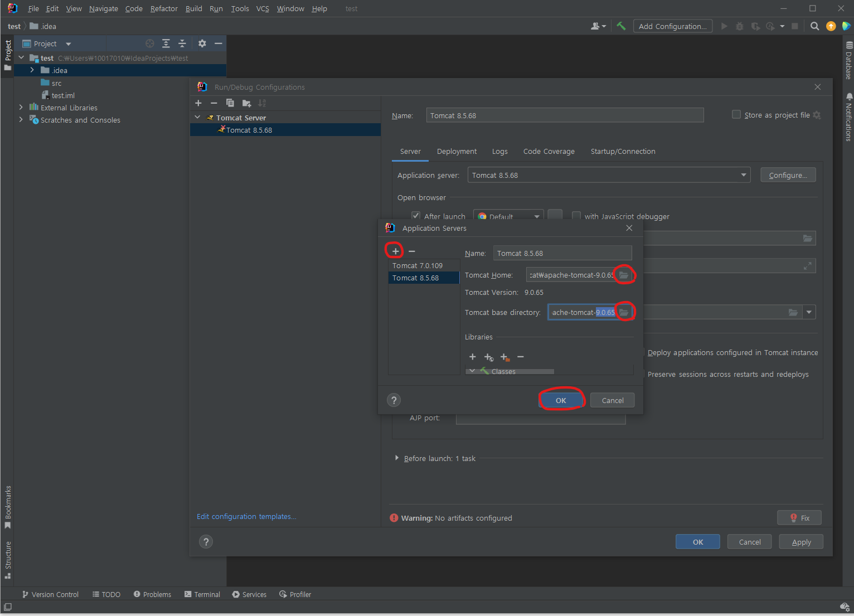Cancel the Application Servers dialog

[613, 400]
